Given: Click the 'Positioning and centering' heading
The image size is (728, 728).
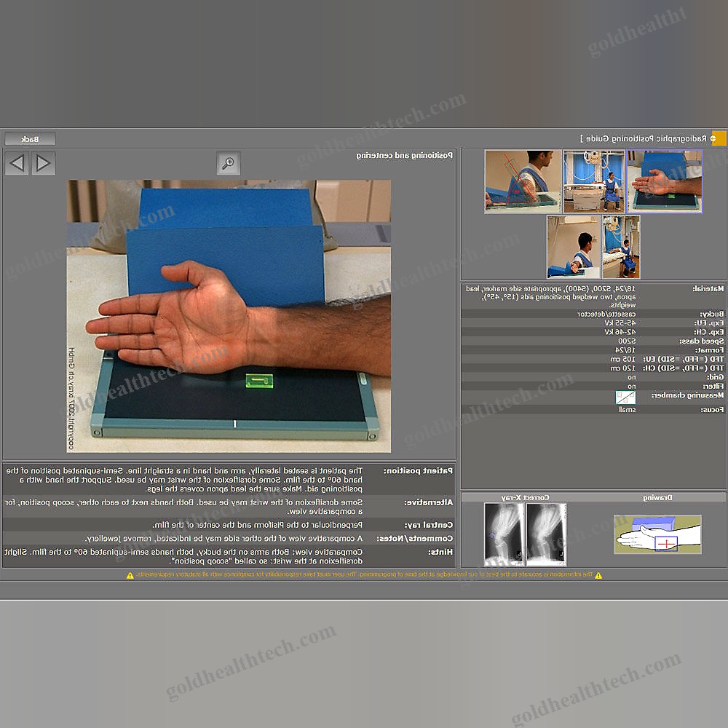Looking at the screenshot, I should pyautogui.click(x=404, y=155).
